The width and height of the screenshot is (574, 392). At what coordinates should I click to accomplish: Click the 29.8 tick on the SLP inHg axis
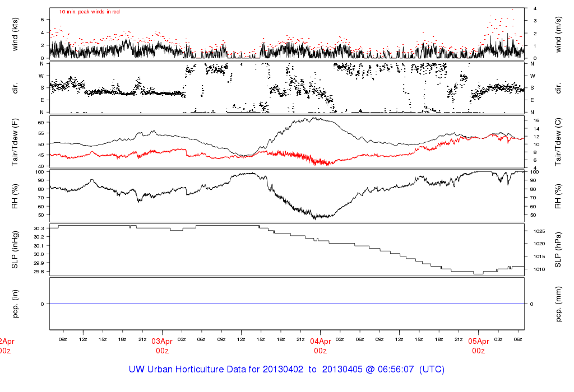(39, 272)
